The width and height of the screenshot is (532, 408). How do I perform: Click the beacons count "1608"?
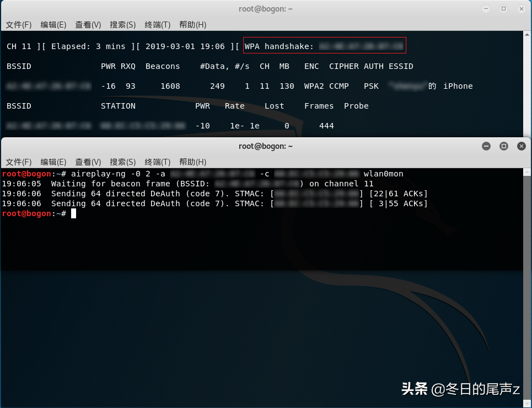(x=170, y=86)
